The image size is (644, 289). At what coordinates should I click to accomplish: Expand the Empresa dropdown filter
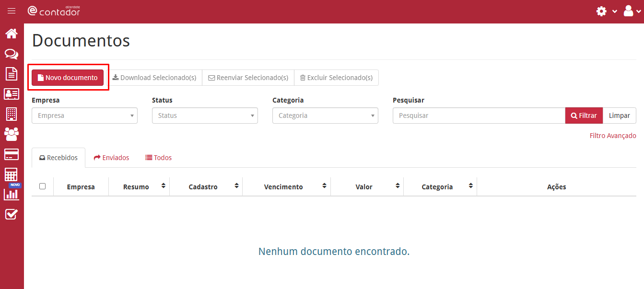point(84,116)
